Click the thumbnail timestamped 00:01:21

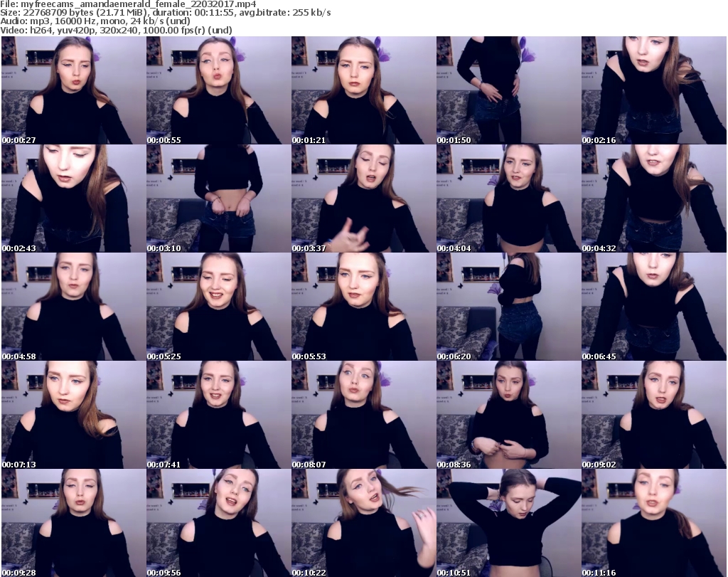pos(363,90)
